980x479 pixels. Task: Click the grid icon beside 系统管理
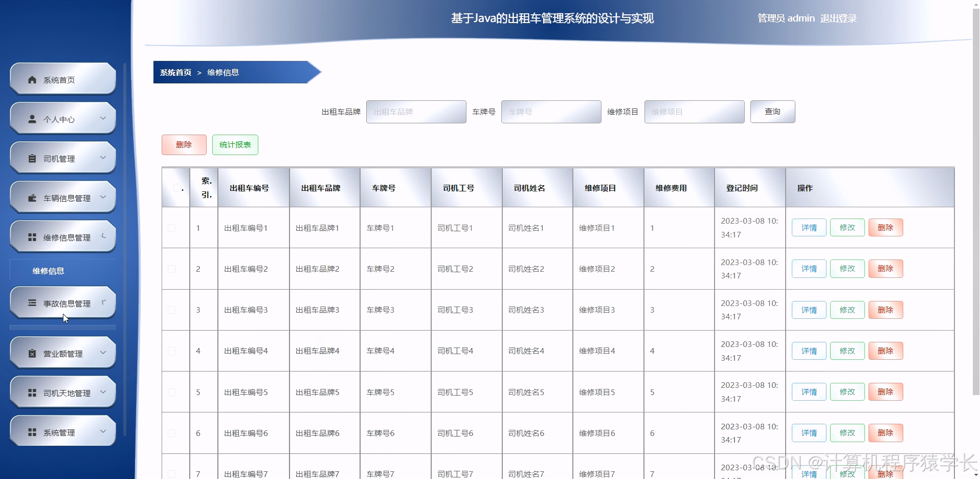[x=32, y=432]
